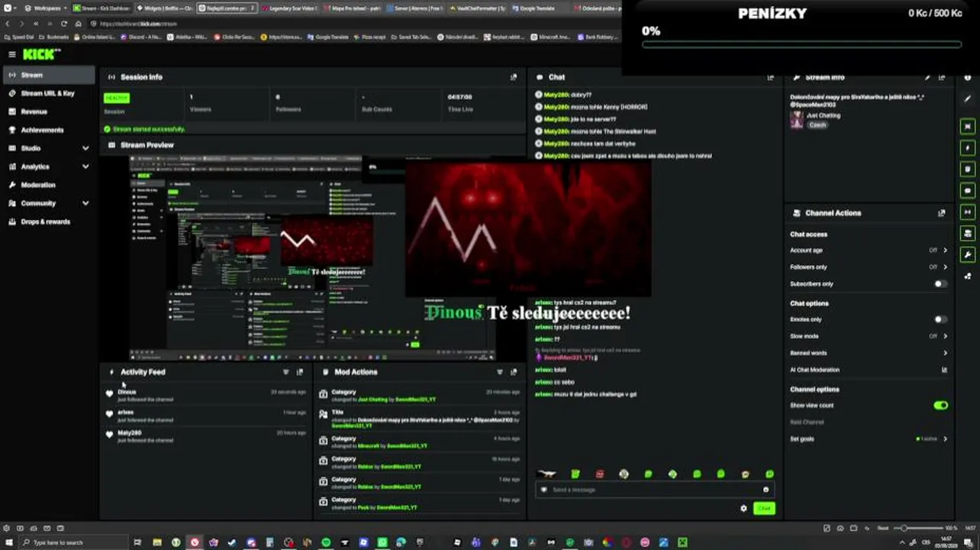Pop out the Stream Info panel
This screenshot has height=550, width=980.
coord(942,77)
